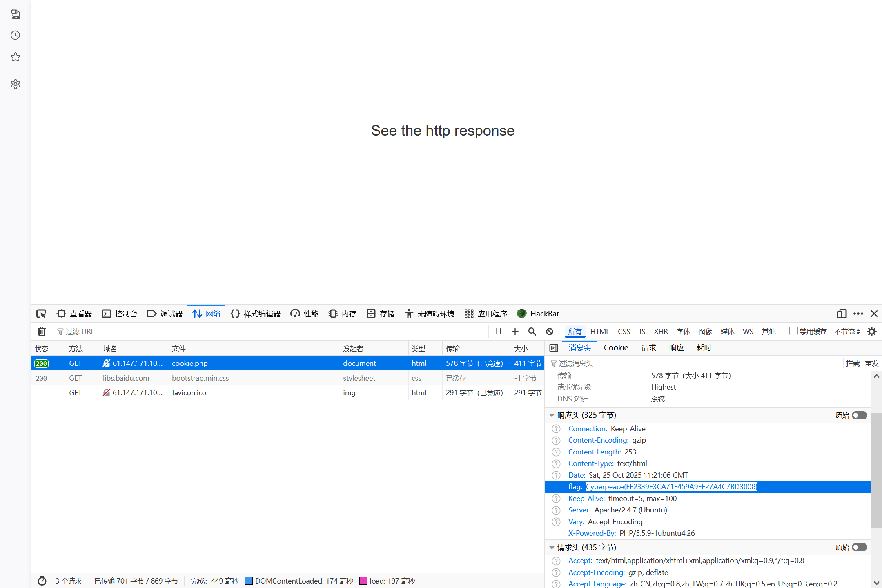Enable the 禁用缓存 checkbox
882x588 pixels.
[793, 331]
